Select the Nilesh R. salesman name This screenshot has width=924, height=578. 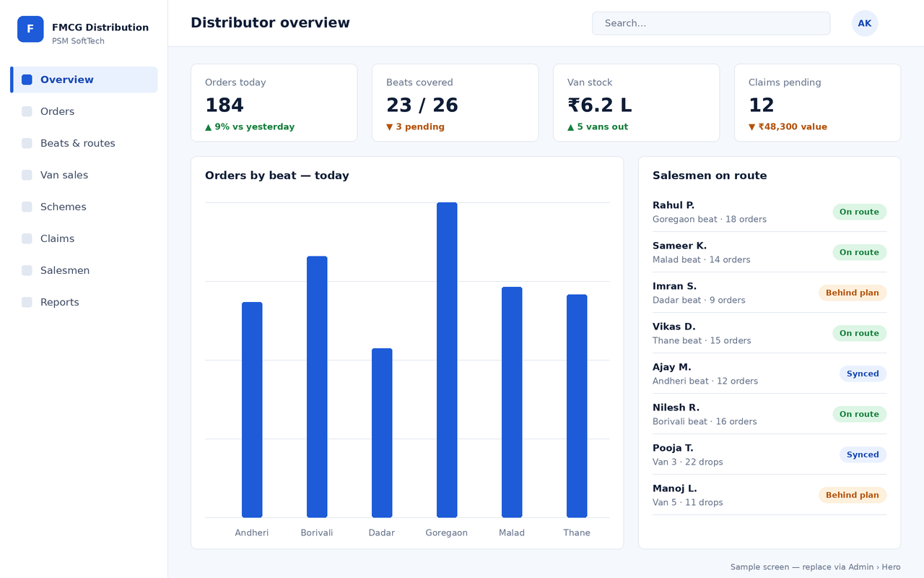click(x=676, y=407)
